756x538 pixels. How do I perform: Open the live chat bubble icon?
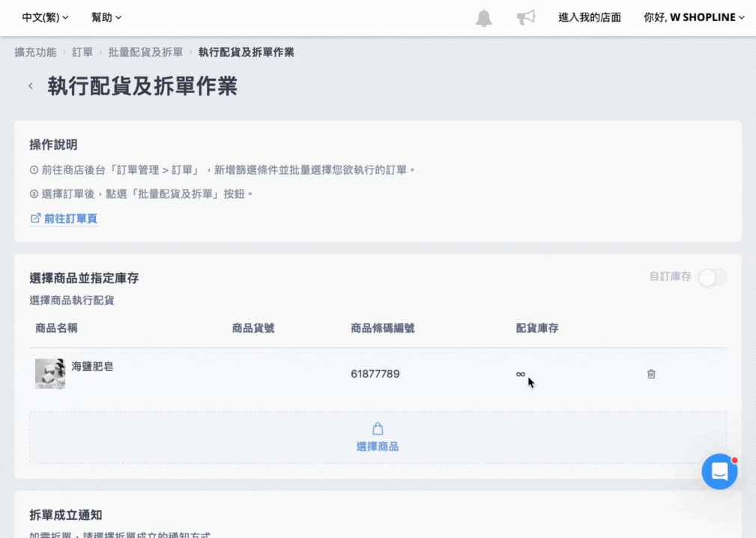[719, 471]
